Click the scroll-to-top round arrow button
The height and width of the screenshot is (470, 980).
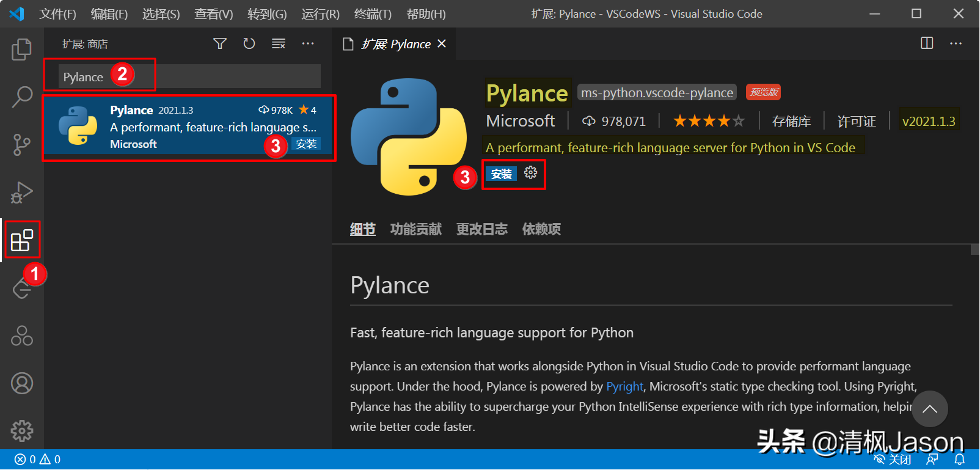tap(930, 409)
